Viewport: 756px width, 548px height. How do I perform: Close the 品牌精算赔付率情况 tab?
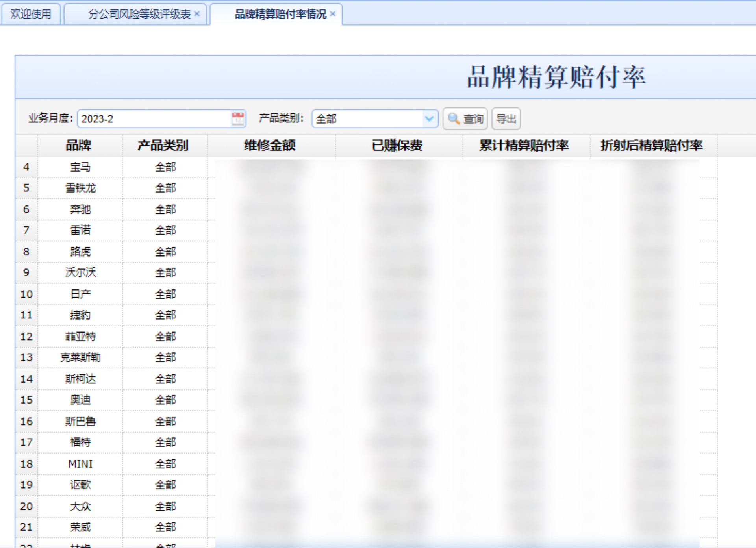point(333,13)
